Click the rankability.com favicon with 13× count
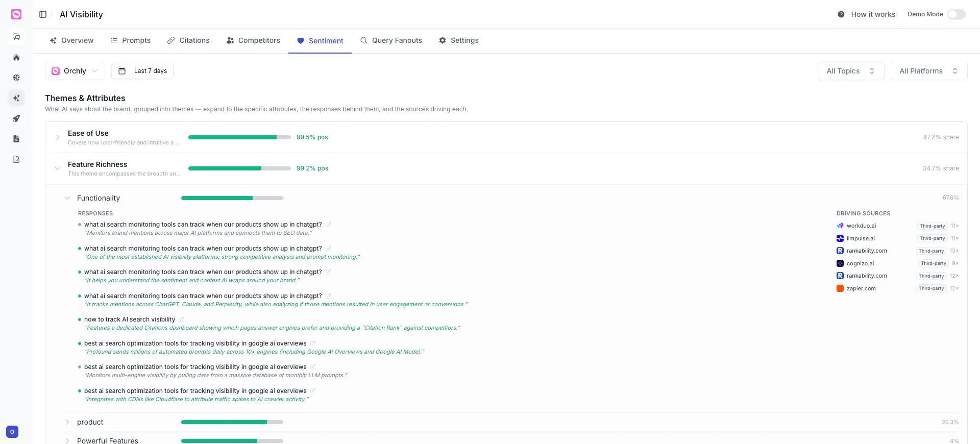This screenshot has height=444, width=980. (840, 251)
